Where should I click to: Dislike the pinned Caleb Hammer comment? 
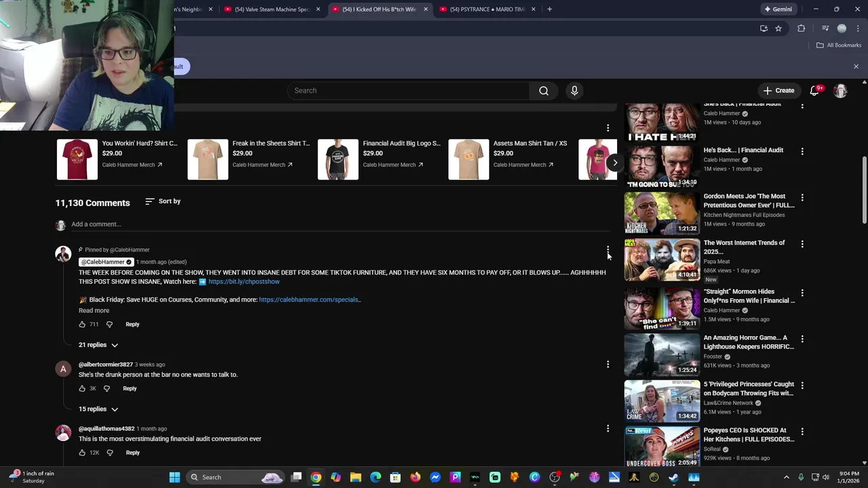(x=109, y=325)
